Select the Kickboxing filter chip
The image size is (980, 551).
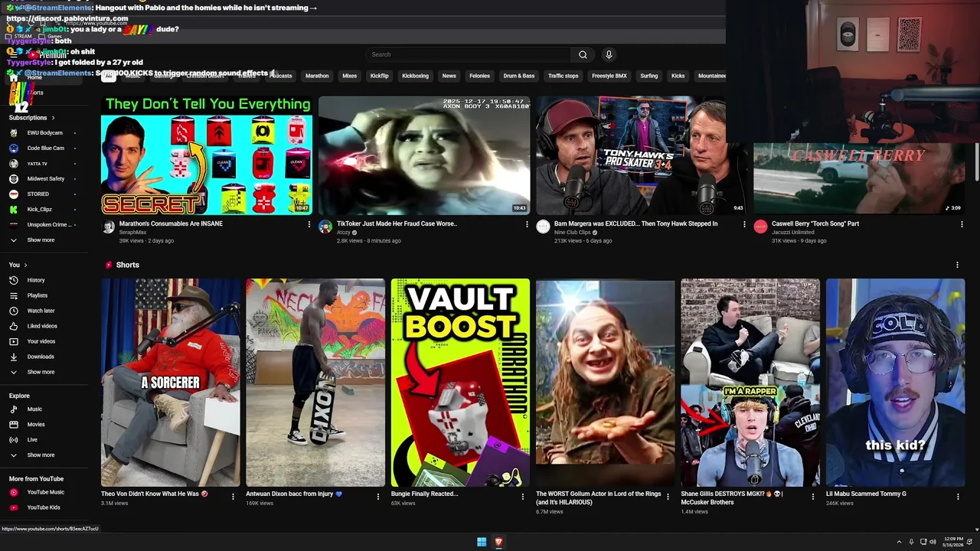(415, 76)
